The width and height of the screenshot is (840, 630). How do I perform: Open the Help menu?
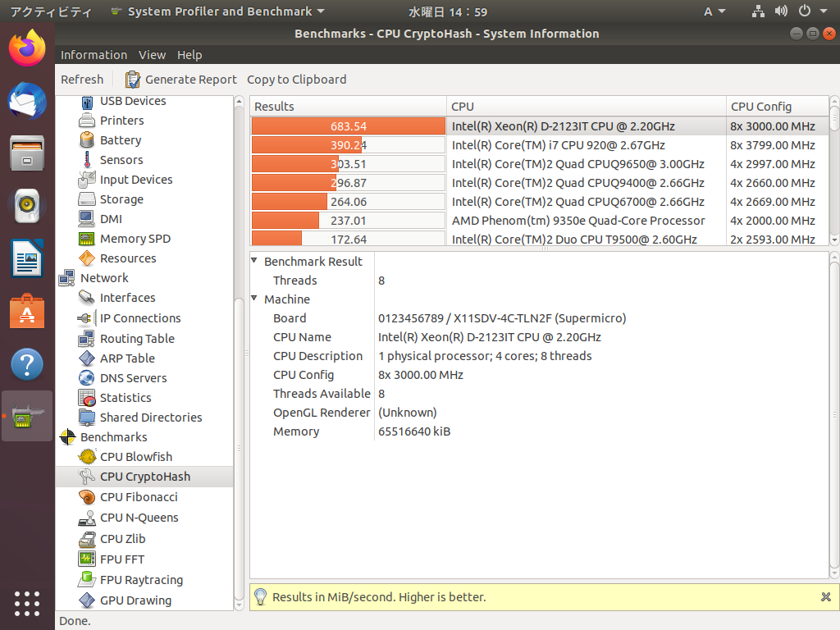pyautogui.click(x=189, y=55)
